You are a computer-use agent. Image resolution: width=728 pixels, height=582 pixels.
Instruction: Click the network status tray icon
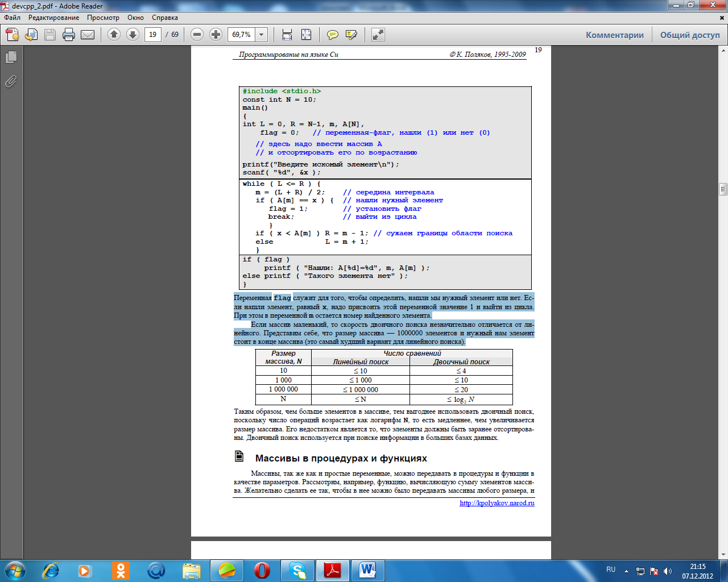click(640, 571)
